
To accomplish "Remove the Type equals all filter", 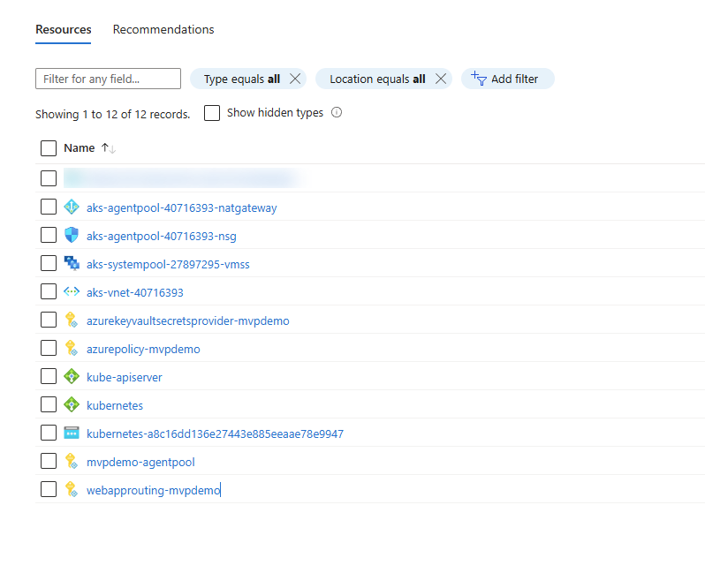I will click(x=295, y=79).
